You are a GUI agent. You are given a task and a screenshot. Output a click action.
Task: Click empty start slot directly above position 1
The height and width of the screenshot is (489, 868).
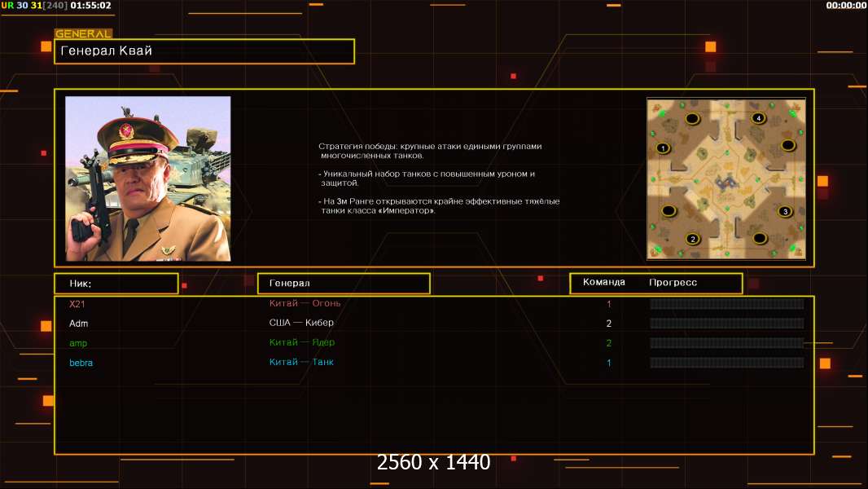click(692, 119)
